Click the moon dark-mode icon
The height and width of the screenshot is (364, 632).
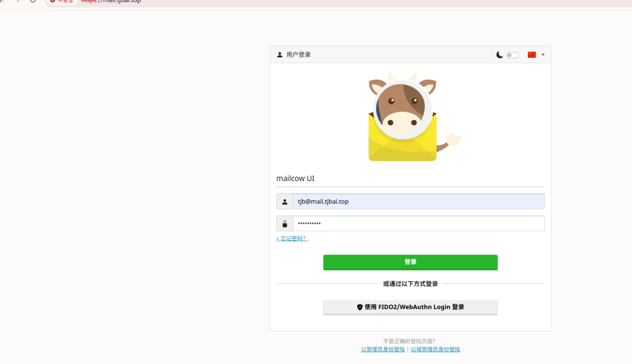tap(499, 54)
